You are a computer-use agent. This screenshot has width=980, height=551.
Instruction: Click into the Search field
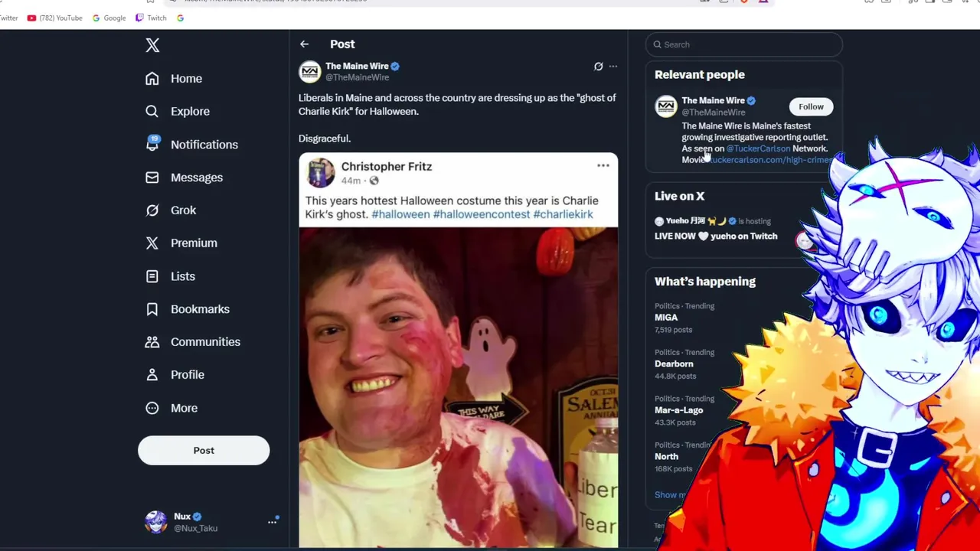tap(746, 44)
